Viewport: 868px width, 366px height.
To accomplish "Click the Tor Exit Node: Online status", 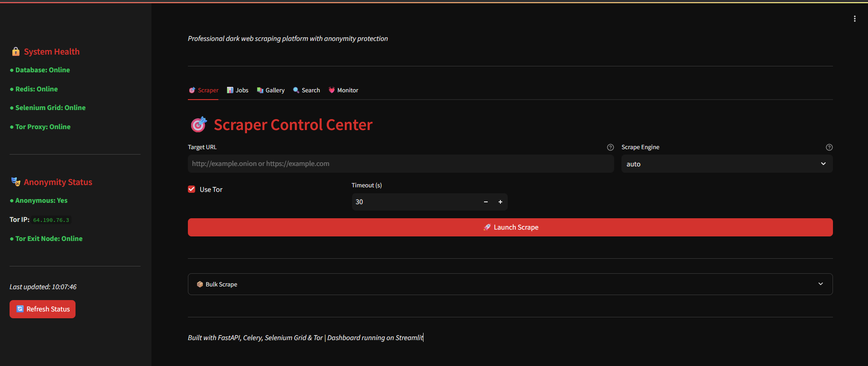I will click(46, 239).
